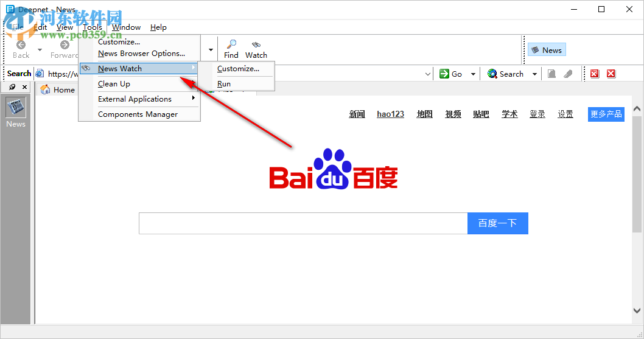The image size is (644, 339).
Task: Click the green Go arrow button
Action: (450, 74)
